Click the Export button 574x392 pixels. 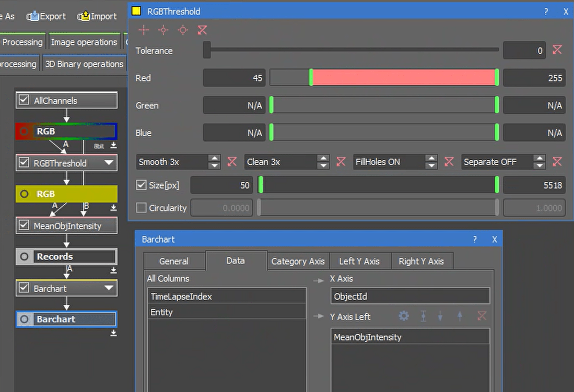coord(45,16)
